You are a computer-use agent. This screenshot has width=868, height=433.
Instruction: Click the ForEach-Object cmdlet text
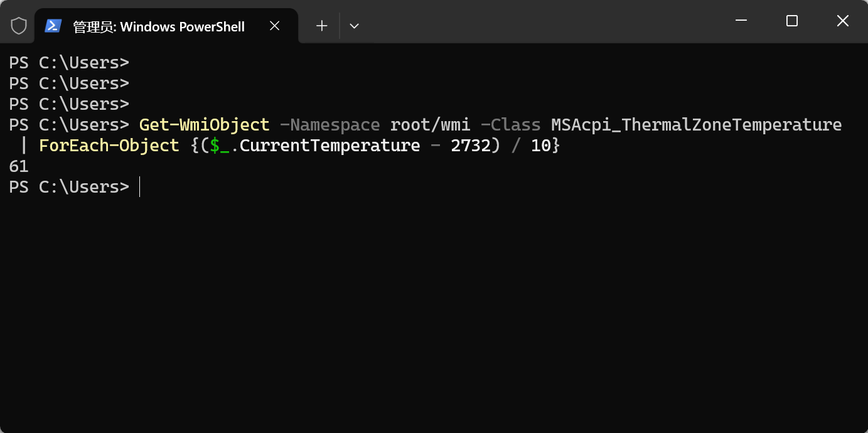[x=109, y=146]
